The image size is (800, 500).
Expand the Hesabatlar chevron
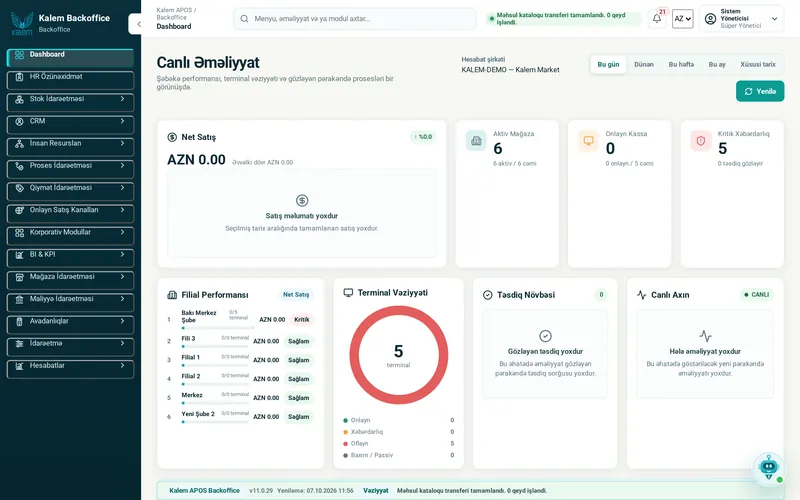click(x=122, y=365)
